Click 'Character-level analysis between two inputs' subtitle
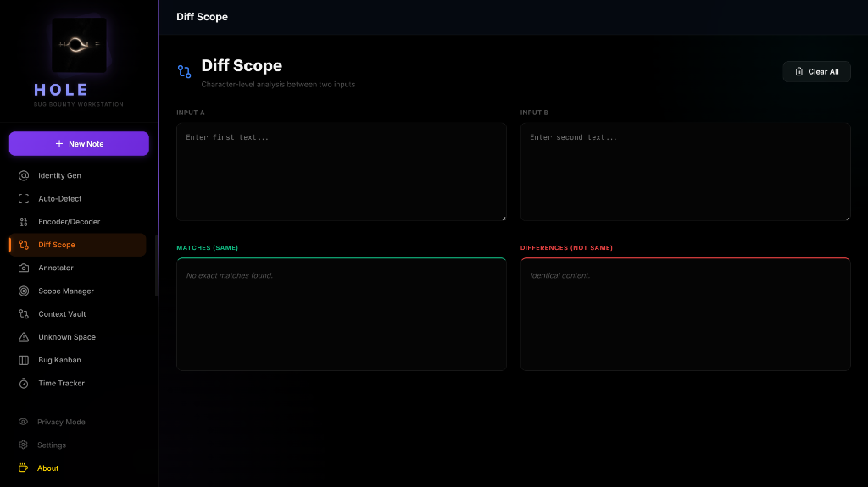868x487 pixels. click(278, 85)
